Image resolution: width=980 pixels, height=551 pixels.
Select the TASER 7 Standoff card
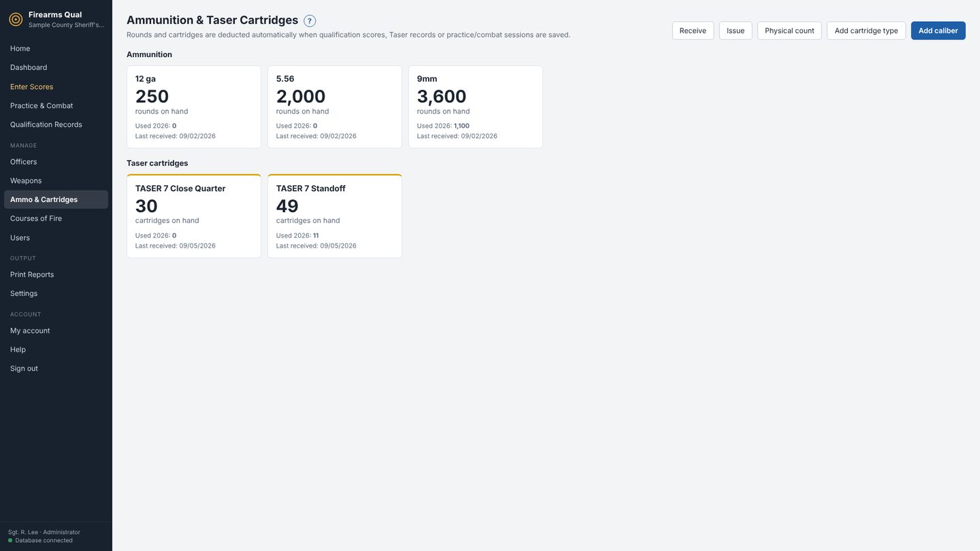coord(335,216)
